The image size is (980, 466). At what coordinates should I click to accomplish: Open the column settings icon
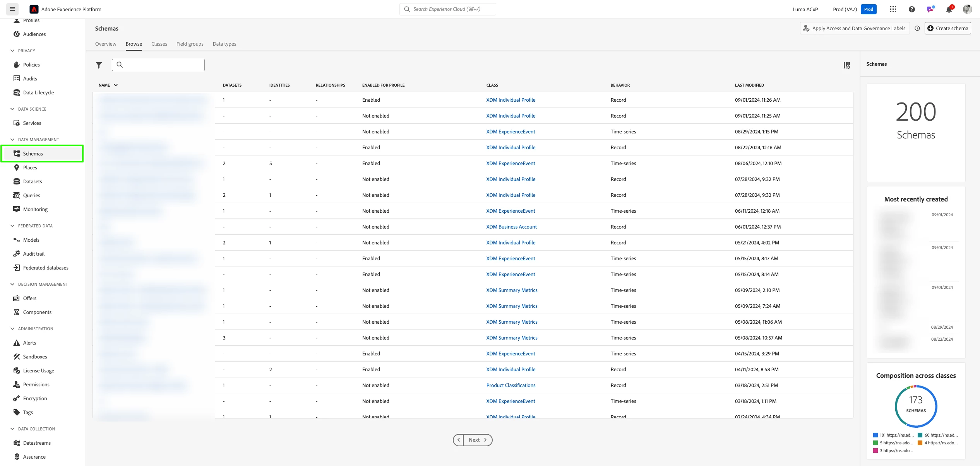[847, 65]
